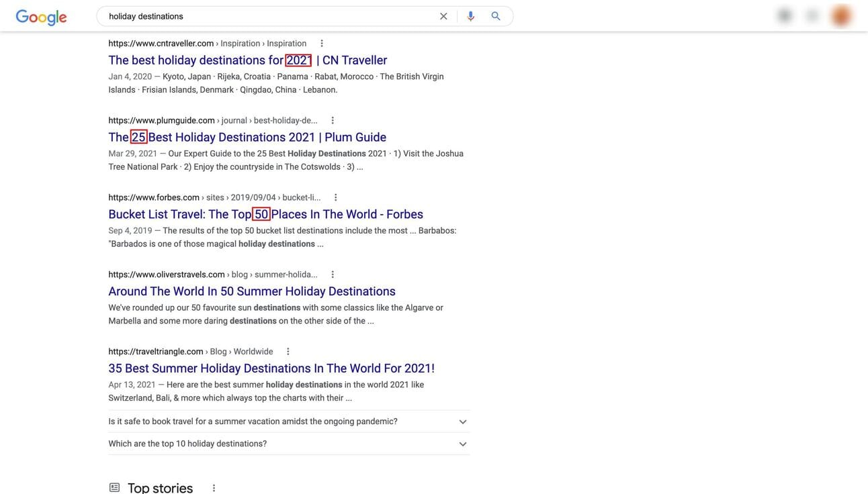Click the Google logo

point(41,17)
